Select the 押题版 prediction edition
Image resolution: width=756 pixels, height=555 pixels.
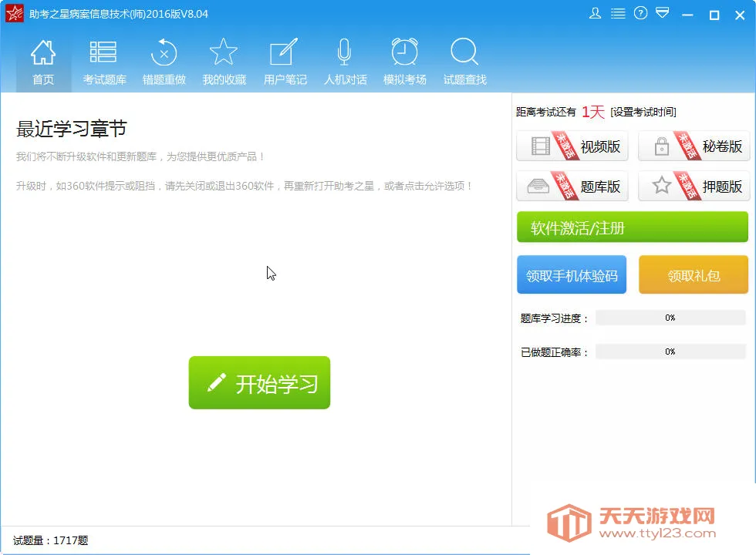pos(694,186)
